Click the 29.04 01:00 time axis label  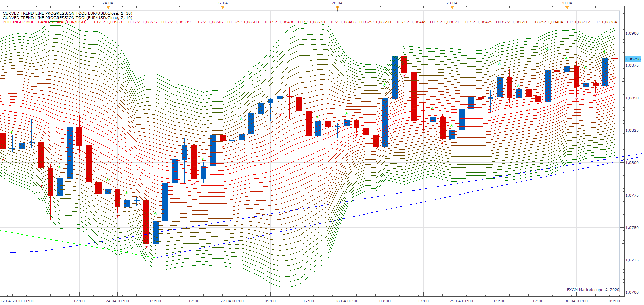(x=461, y=301)
